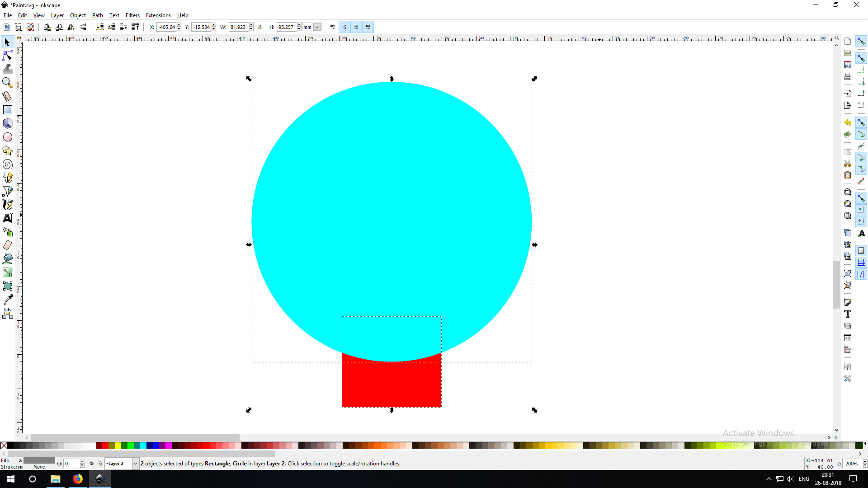Select the Selector arrow tool
The image size is (868, 488).
point(7,42)
